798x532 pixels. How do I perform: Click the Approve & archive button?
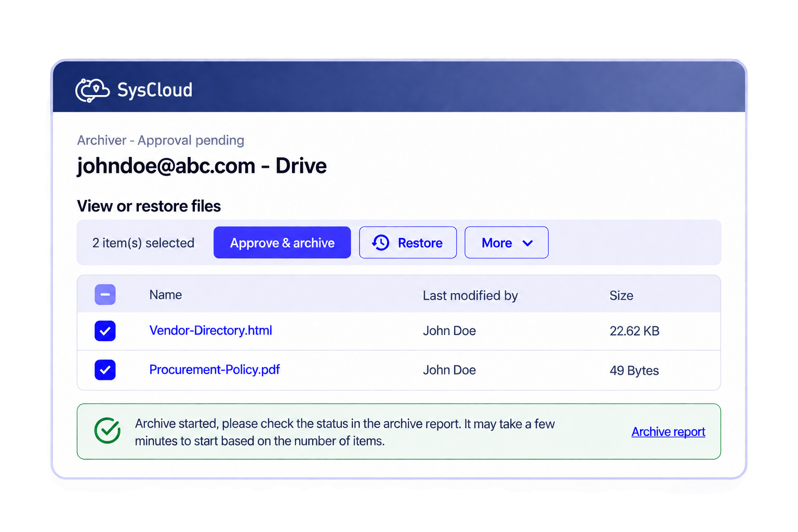pos(282,243)
